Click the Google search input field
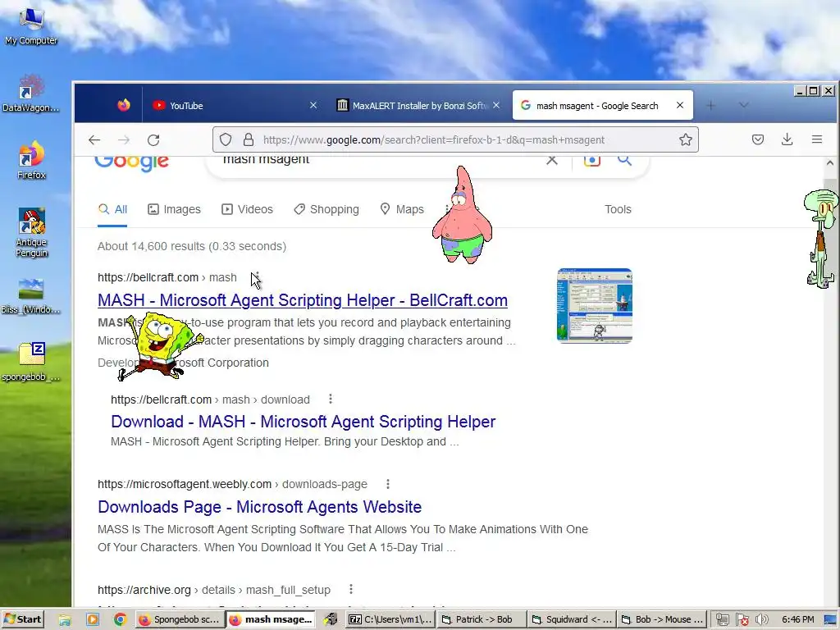This screenshot has width=840, height=630. click(375, 160)
